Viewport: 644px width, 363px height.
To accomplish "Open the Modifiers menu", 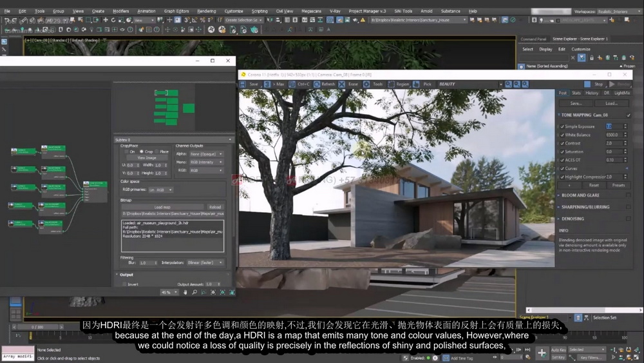I will point(121,11).
